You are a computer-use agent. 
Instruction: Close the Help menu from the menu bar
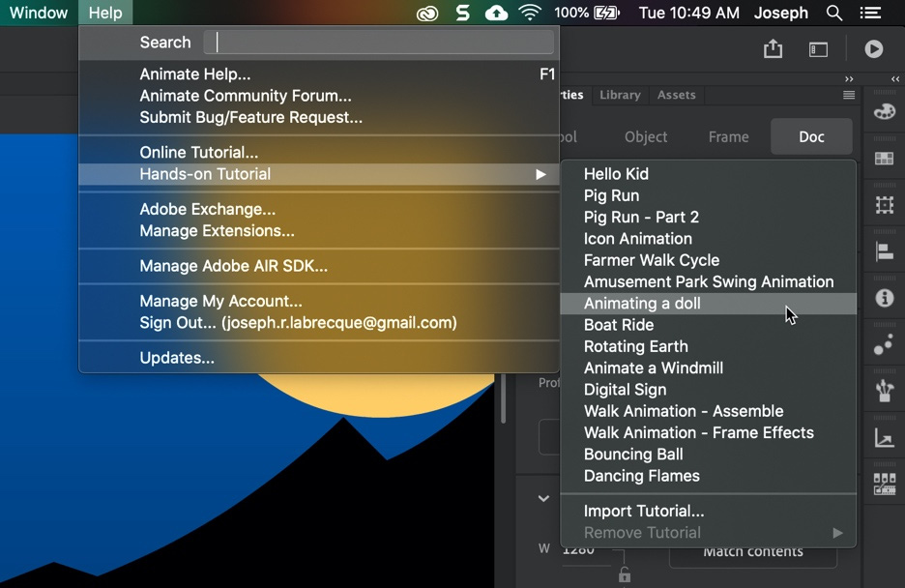point(105,13)
